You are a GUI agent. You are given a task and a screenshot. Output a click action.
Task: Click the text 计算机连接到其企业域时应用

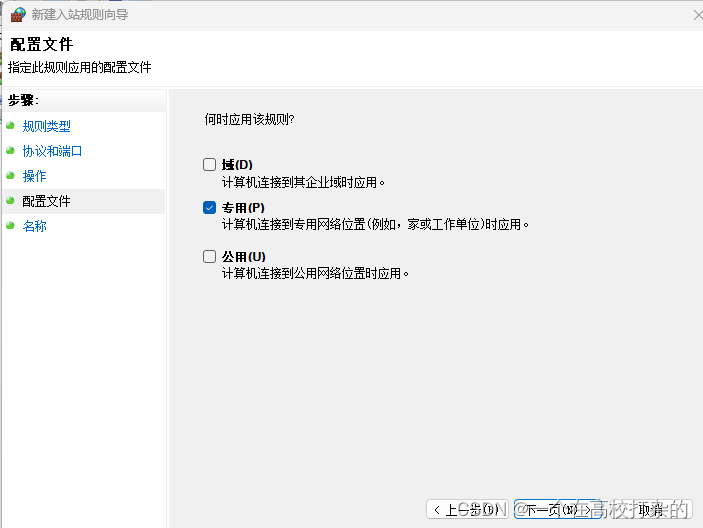coord(304,182)
